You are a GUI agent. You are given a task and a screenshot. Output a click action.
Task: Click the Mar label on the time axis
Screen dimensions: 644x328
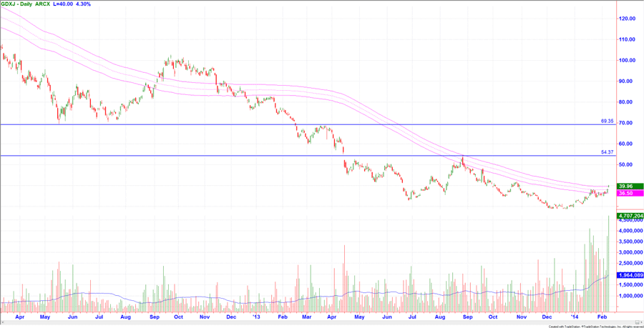[x=307, y=317]
